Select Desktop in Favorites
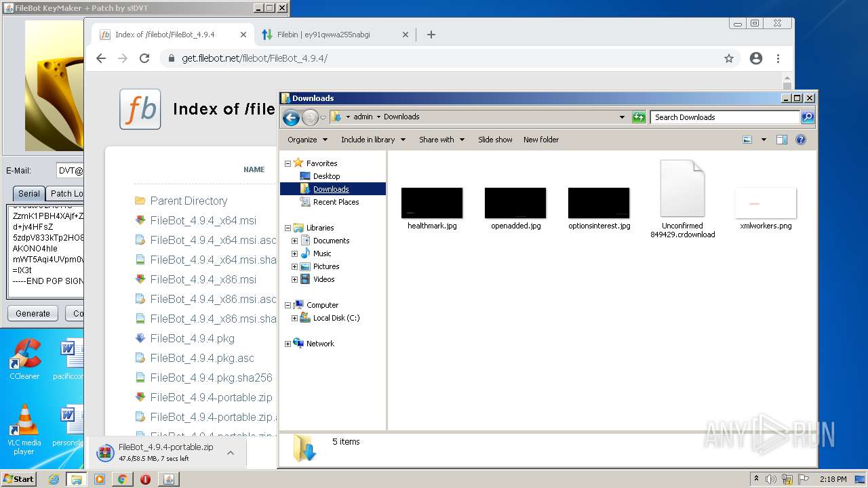The image size is (868, 488). click(x=326, y=176)
